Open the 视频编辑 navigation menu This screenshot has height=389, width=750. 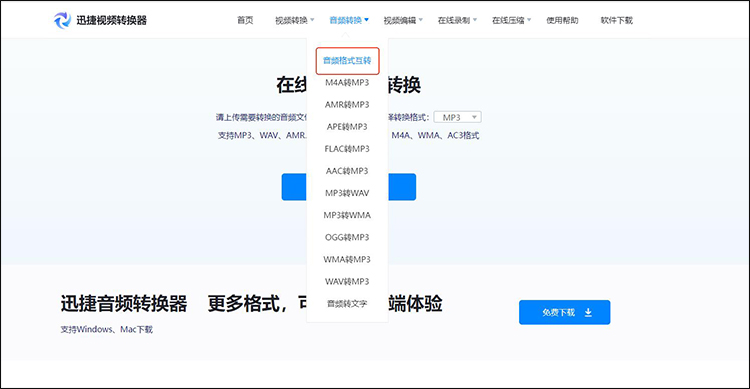click(403, 20)
